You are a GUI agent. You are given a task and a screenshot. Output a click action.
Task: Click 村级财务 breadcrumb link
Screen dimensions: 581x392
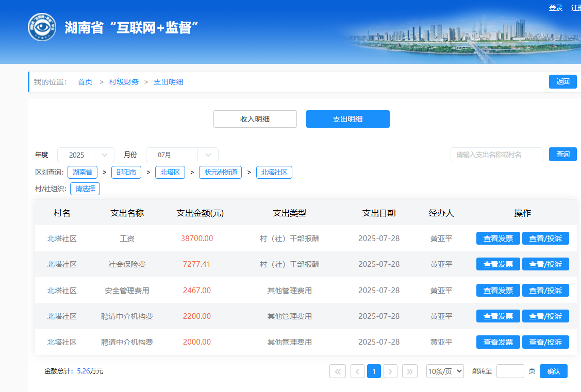point(124,82)
